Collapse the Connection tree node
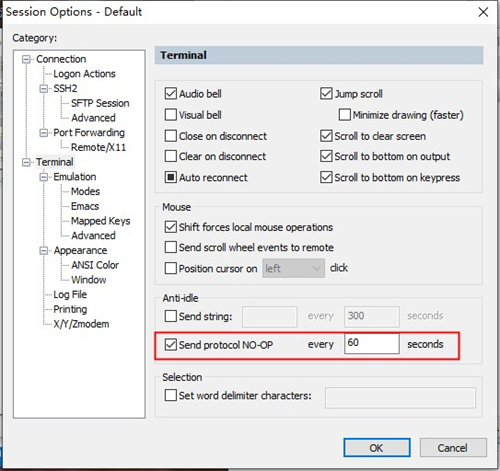 click(26, 59)
